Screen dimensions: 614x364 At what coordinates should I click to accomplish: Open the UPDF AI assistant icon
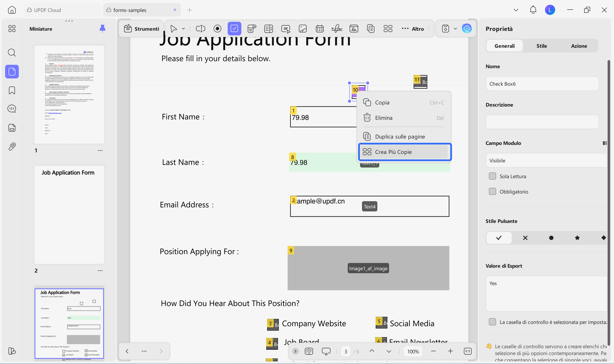(x=466, y=29)
